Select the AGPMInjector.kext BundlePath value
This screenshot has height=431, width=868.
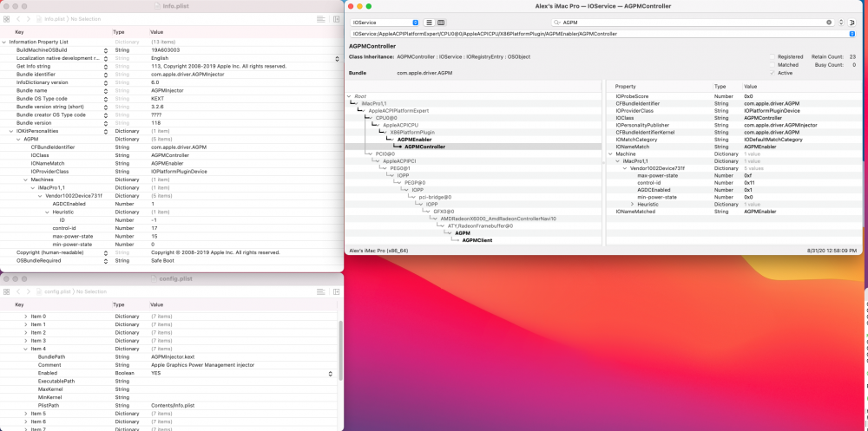click(x=172, y=357)
